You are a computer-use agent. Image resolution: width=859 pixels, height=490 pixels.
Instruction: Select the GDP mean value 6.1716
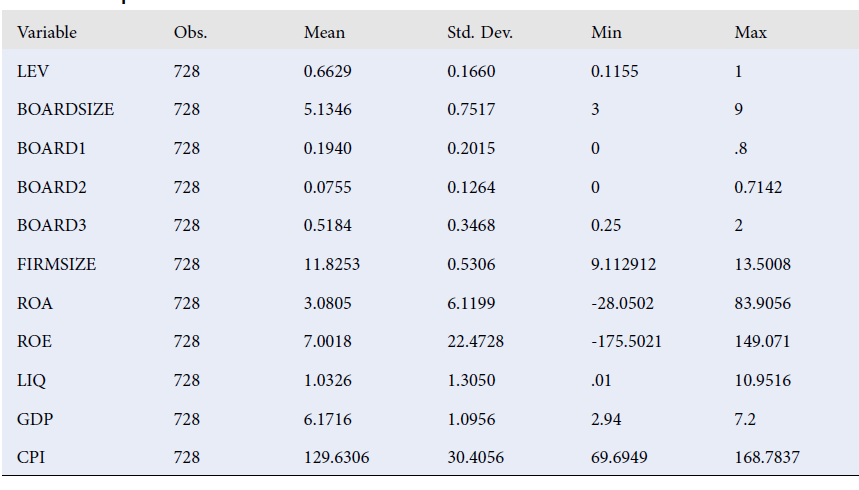pyautogui.click(x=328, y=418)
